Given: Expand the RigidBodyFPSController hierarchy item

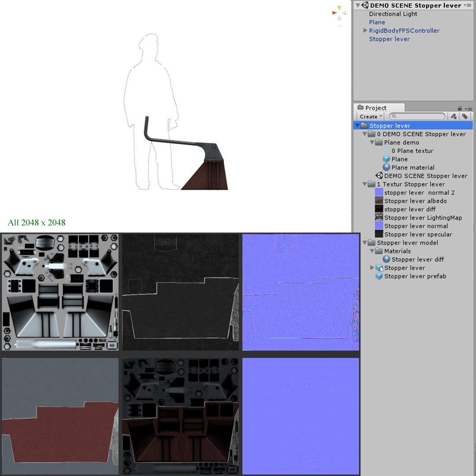Looking at the screenshot, I should 365,30.
